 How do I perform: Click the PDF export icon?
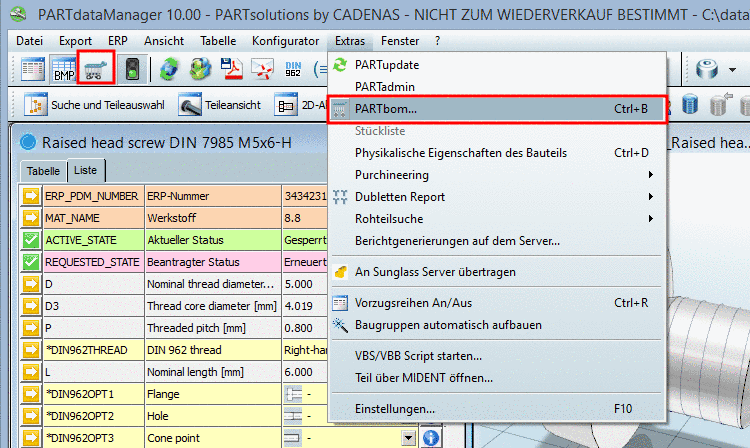232,69
